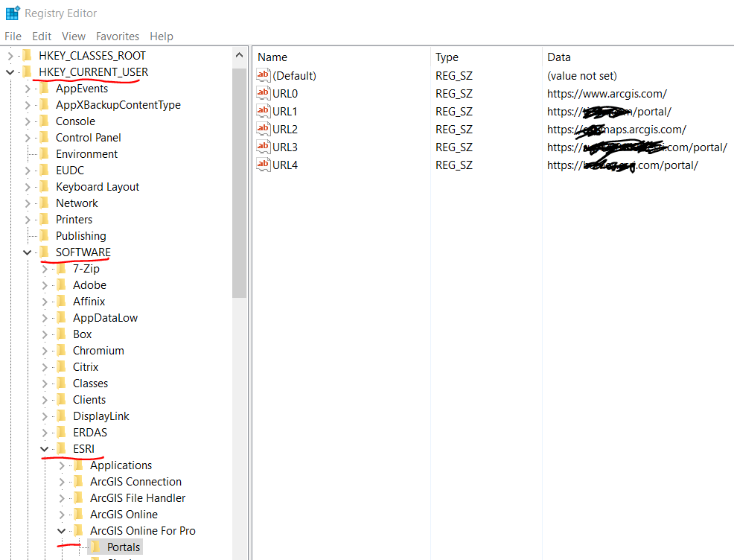Screen dimensions: 734x560
Task: Expand the 7-Zip key chevron
Action: pyautogui.click(x=45, y=269)
